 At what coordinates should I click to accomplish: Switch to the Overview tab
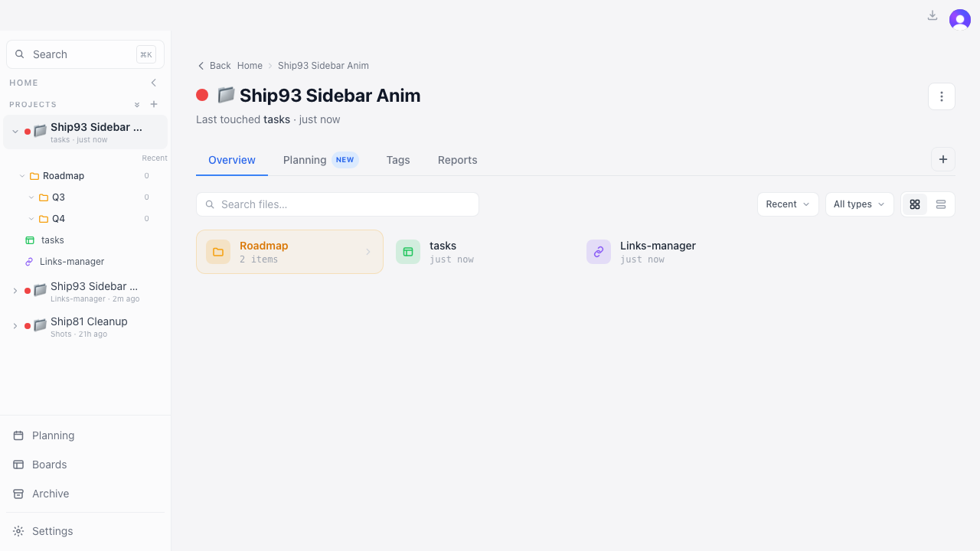232,160
